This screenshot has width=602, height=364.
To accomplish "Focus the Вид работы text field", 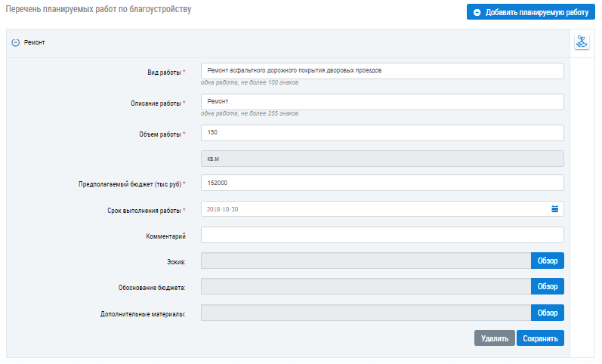I will tap(382, 70).
